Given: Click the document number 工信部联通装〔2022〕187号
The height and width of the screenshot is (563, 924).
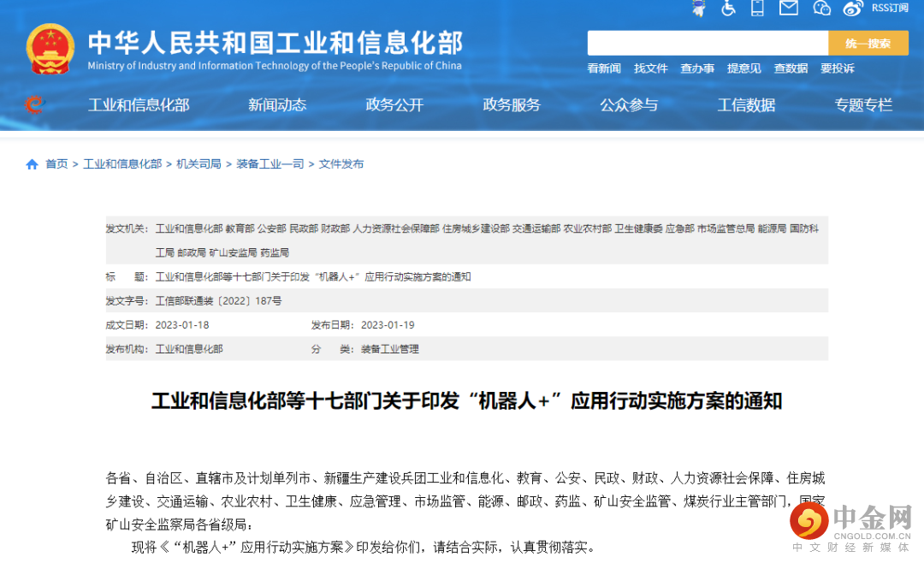Looking at the screenshot, I should [218, 300].
